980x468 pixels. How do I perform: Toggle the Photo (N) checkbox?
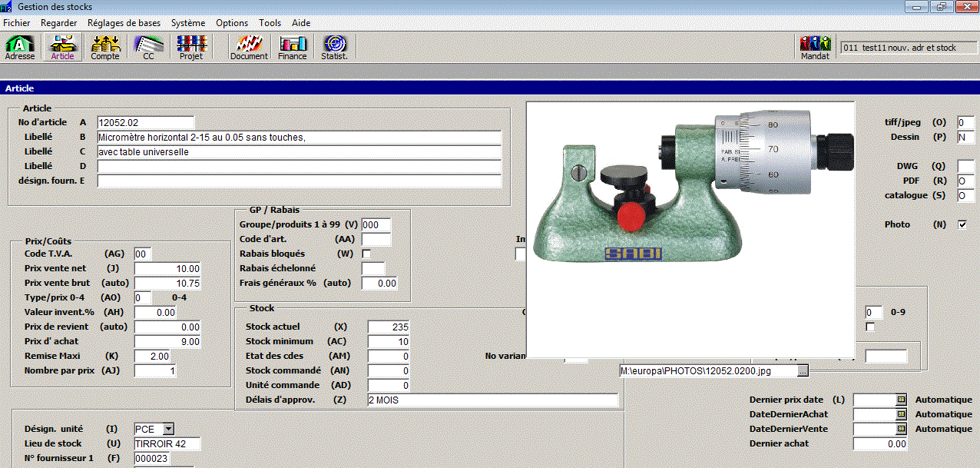click(962, 224)
